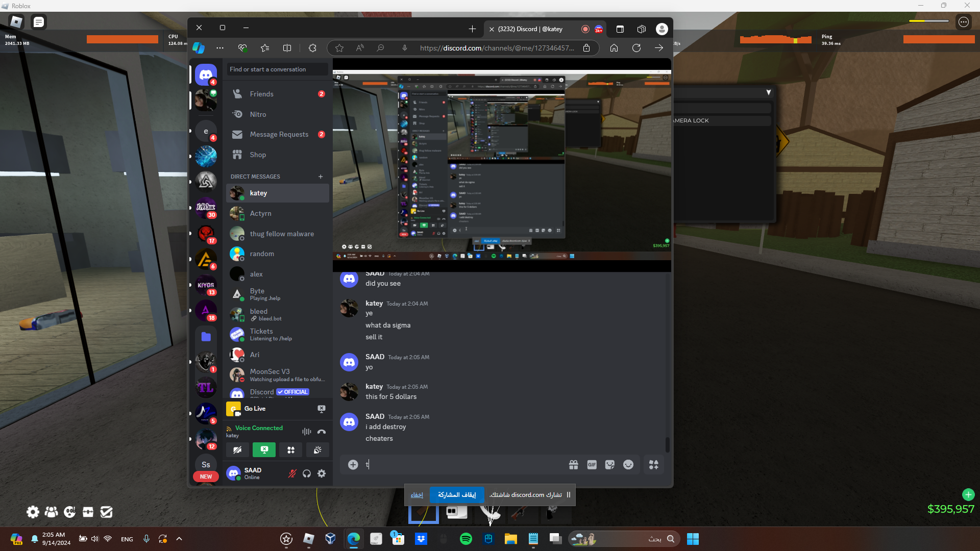
Task: Open the server folder in Discord sidebar
Action: 206,336
